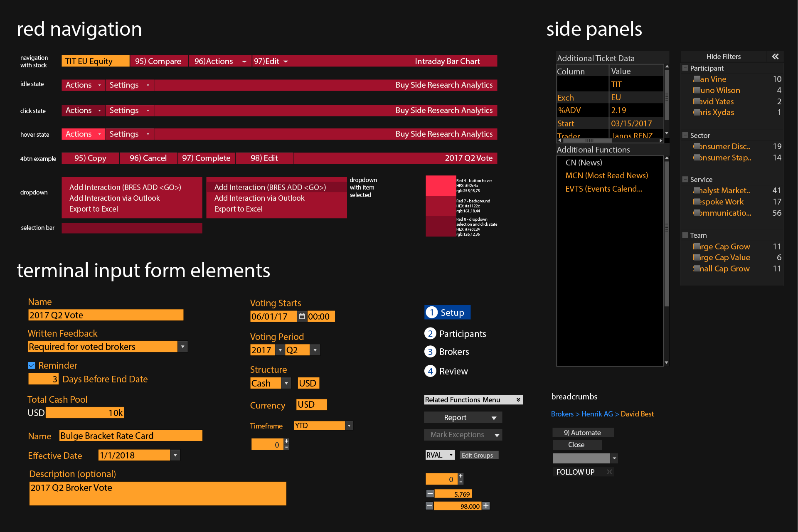Collapse the Sector filter group

pyautogui.click(x=685, y=135)
